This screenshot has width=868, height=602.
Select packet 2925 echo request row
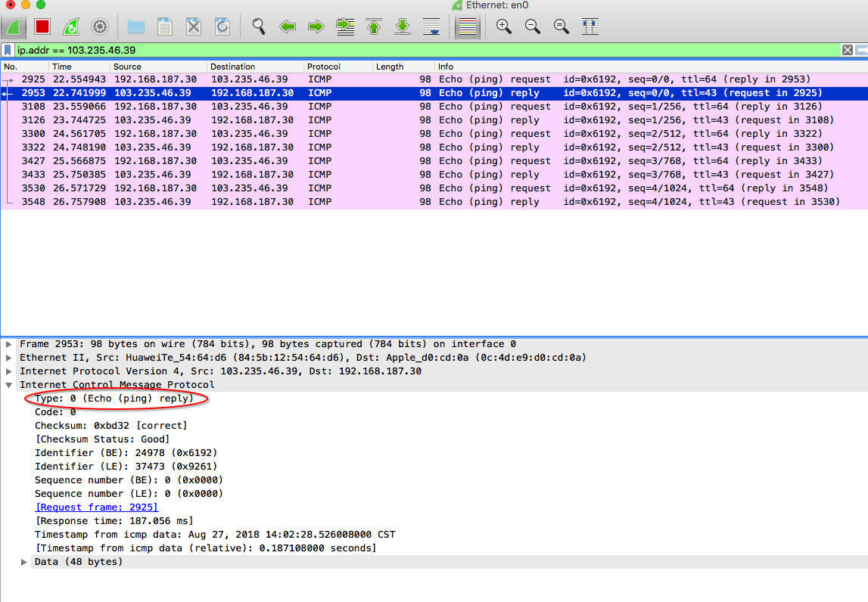coord(434,79)
